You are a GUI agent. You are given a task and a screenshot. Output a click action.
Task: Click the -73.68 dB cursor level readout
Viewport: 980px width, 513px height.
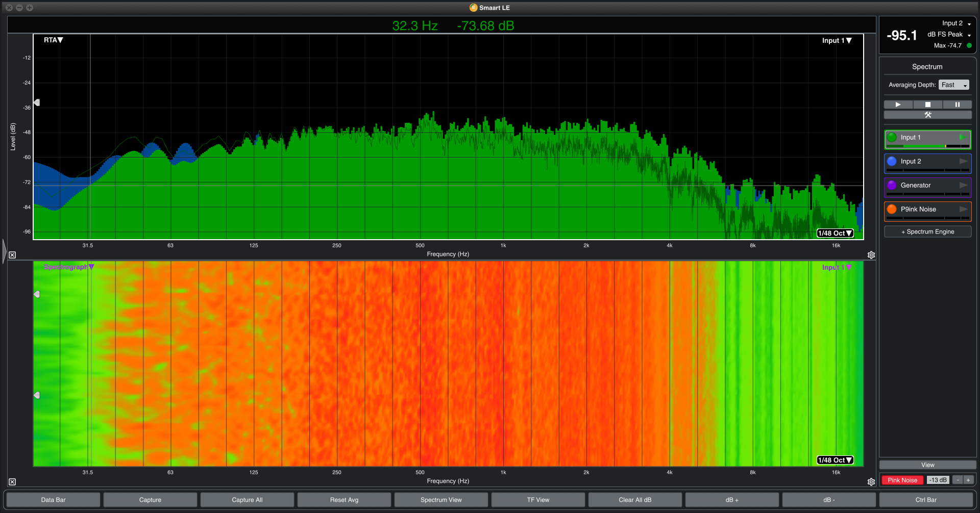485,25
